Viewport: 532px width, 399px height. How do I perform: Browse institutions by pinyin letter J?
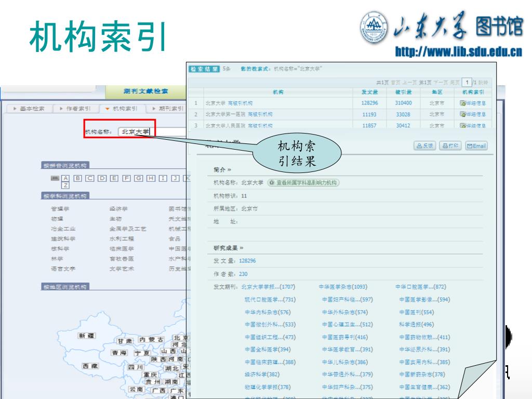176,178
